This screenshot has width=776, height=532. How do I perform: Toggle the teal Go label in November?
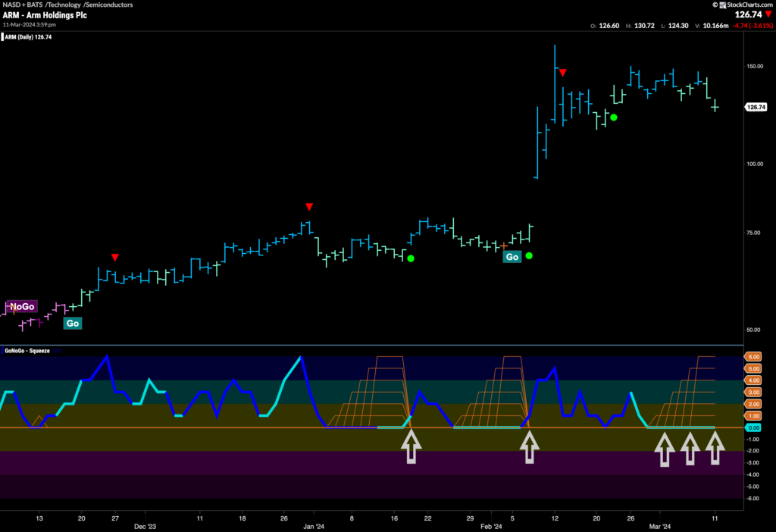pos(72,323)
